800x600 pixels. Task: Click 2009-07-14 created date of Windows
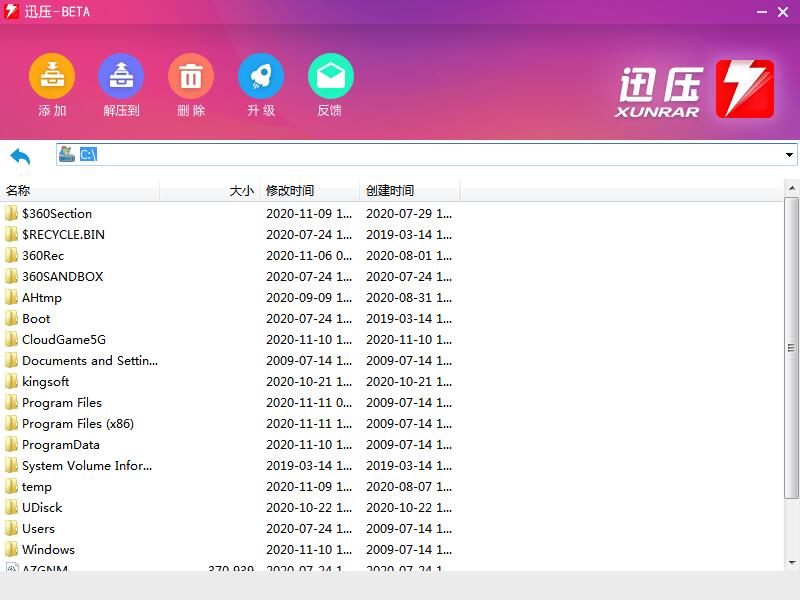(x=409, y=549)
